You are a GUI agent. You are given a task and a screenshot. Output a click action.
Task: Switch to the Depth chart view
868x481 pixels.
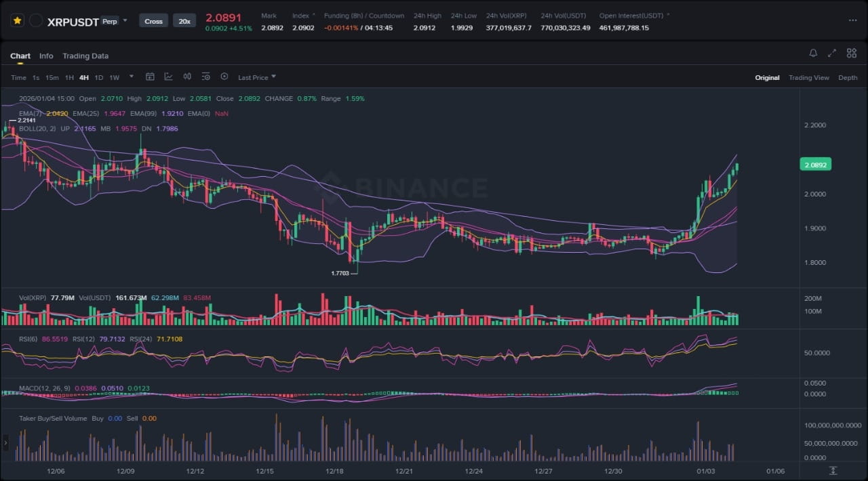[848, 78]
